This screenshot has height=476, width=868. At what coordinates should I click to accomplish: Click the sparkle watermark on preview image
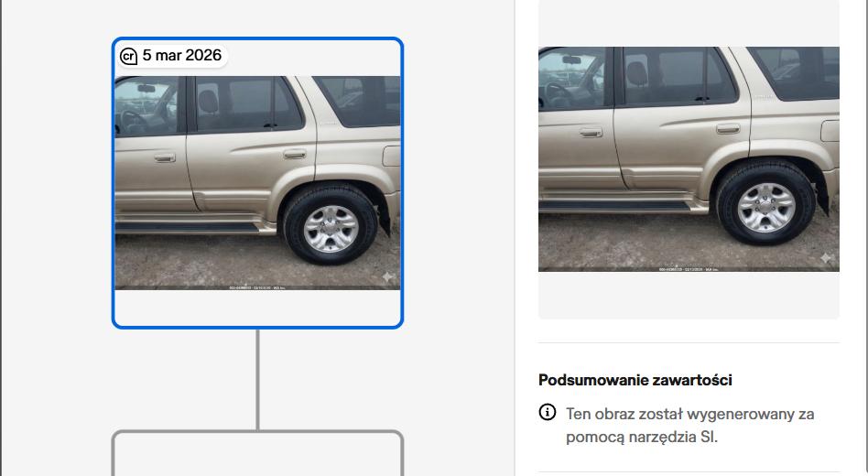point(826,257)
